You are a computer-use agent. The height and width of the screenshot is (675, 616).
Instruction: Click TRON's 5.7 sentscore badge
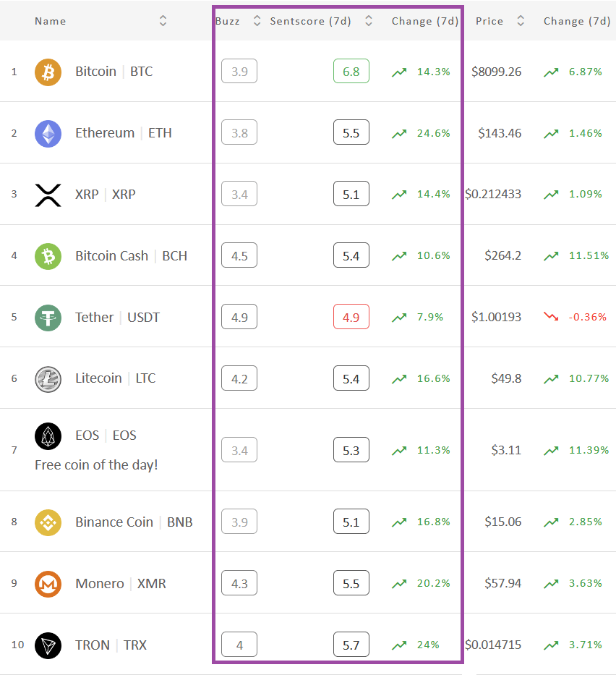coord(351,645)
